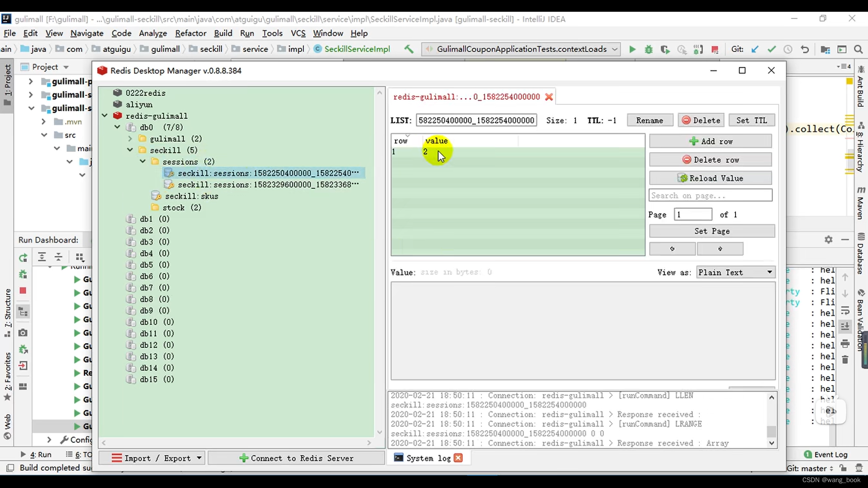Open Import / Export dropdown

[x=152, y=458]
